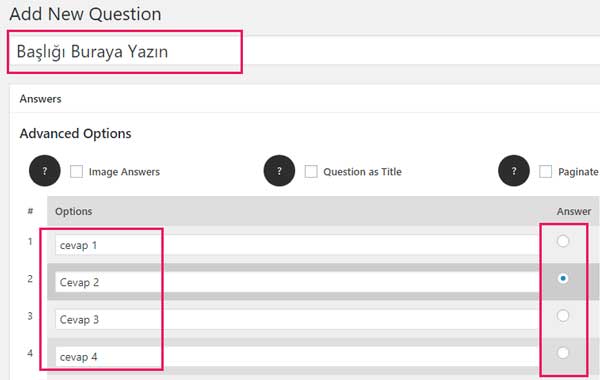Set option 4 as the answer
The height and width of the screenshot is (380, 600).
[563, 352]
